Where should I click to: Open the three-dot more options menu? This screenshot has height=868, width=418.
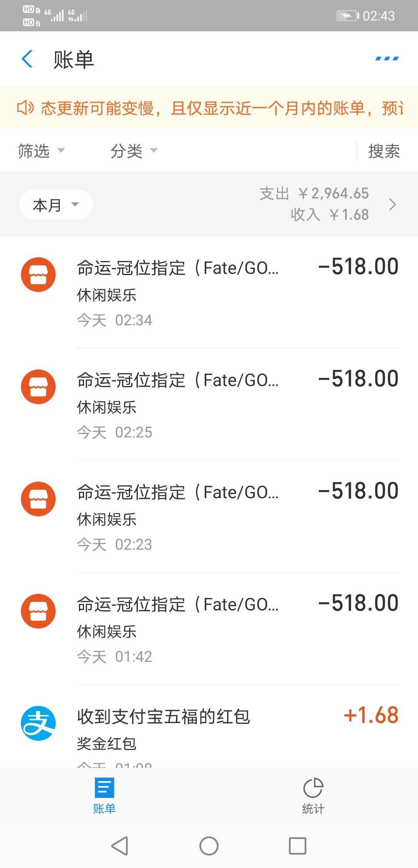tap(387, 59)
